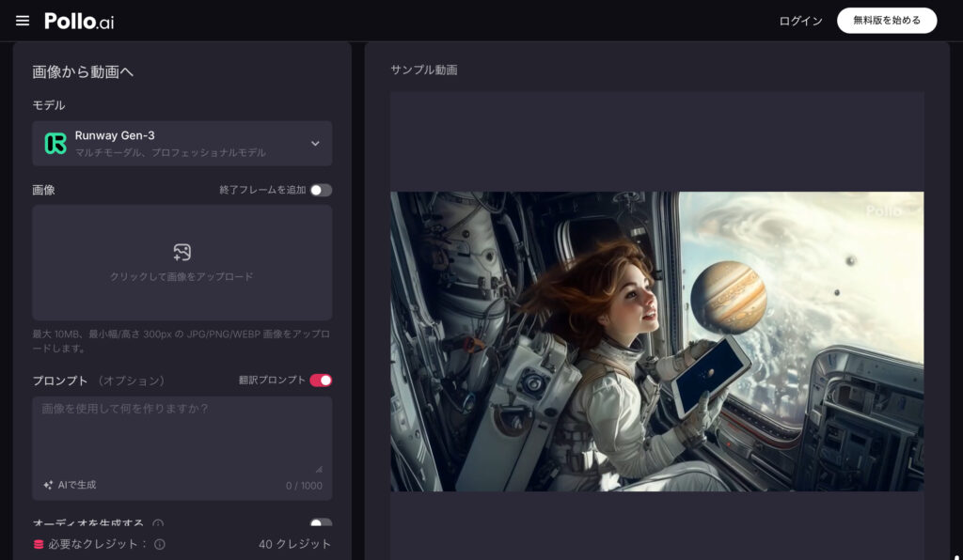963x560 pixels.
Task: Click the info icon next to 必要なクレジット
Action: pyautogui.click(x=160, y=544)
